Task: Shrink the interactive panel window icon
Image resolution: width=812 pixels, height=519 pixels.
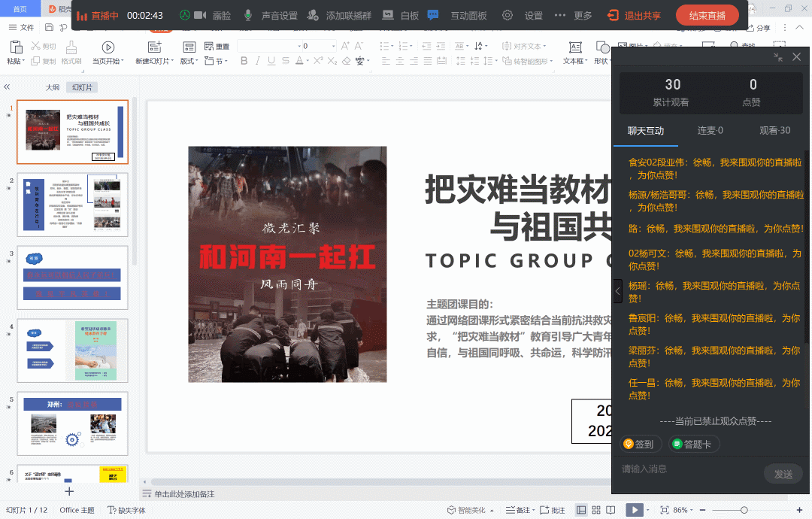Action: coord(777,57)
